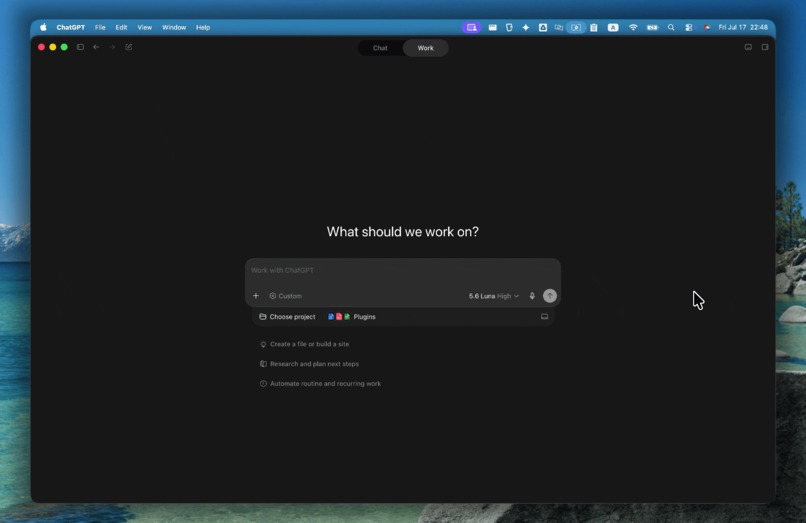Screen dimensions: 806x523
Task: Select the Work tab
Action: click(425, 48)
